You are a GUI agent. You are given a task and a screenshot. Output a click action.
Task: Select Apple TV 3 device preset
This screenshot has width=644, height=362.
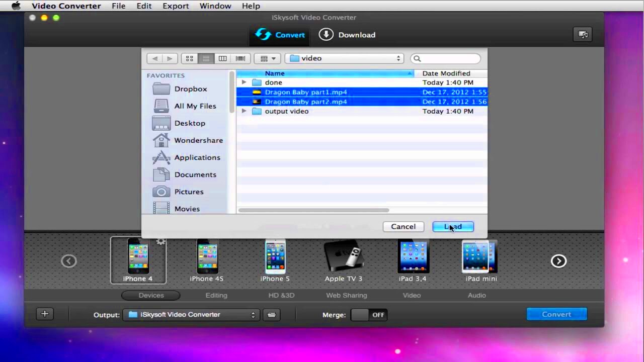pyautogui.click(x=343, y=260)
